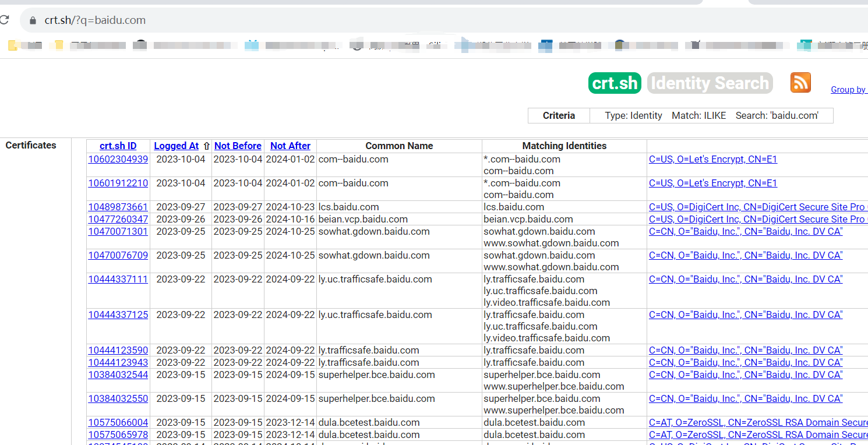Click the Common Name column header
The width and height of the screenshot is (868, 445).
(x=399, y=146)
